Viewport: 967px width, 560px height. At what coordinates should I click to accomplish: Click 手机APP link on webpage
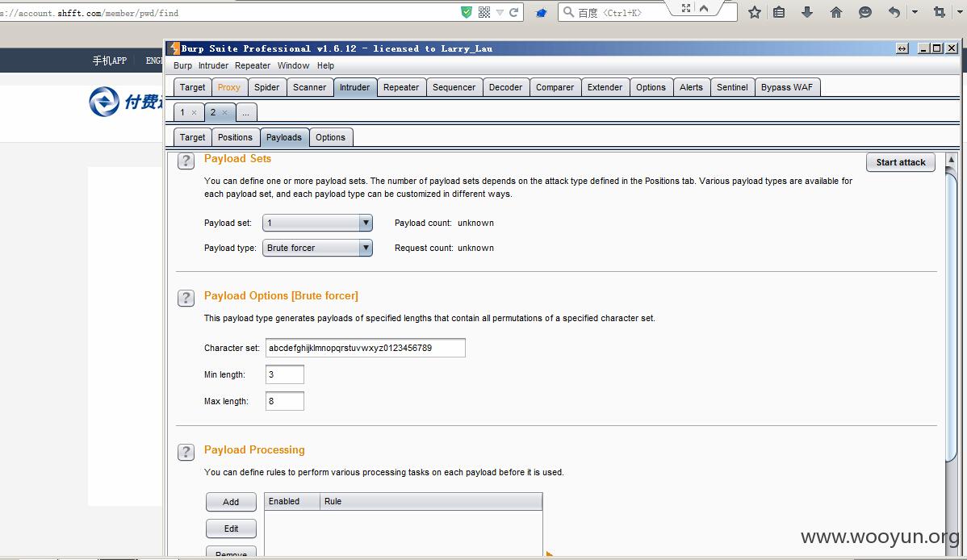point(110,61)
